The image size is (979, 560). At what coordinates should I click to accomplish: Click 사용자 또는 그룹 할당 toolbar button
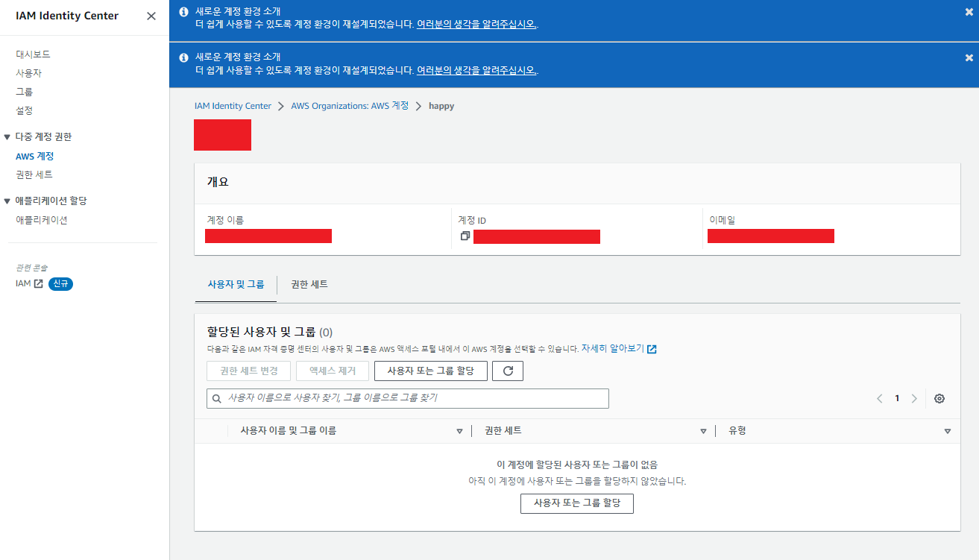click(430, 371)
